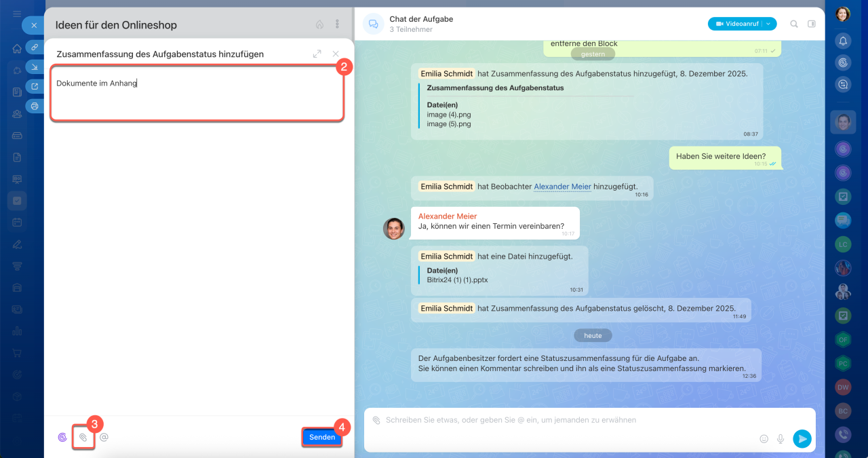Open the e-signature pen icon in left sidebar
This screenshot has width=868, height=458.
17,244
